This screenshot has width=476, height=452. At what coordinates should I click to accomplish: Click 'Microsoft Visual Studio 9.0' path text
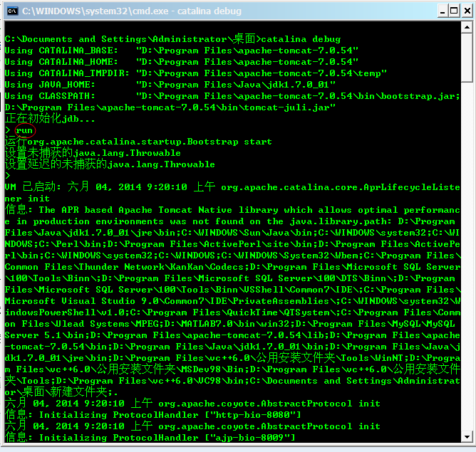[82, 301]
